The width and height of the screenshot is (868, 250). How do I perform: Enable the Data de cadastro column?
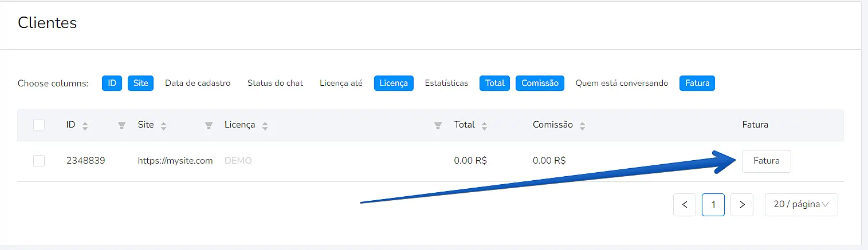[198, 83]
